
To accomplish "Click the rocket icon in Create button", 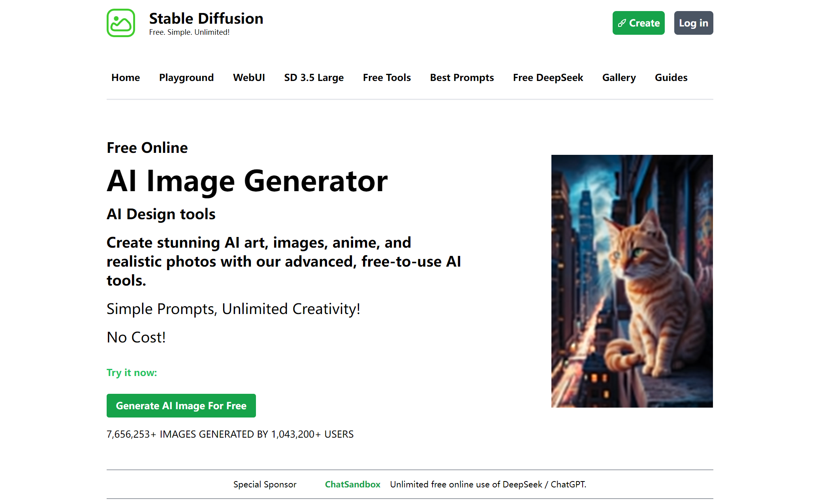I will [622, 23].
